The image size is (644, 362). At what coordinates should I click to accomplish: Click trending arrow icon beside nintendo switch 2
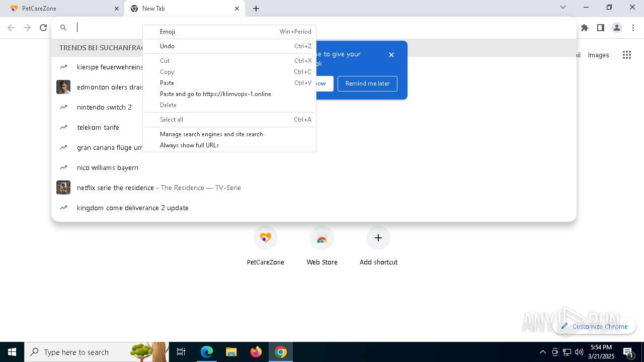click(x=63, y=107)
